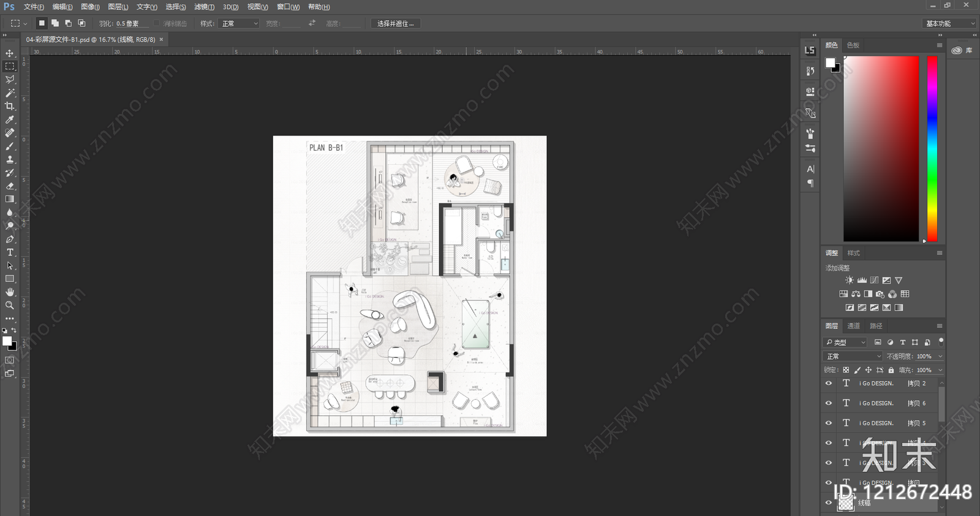
Task: Choose the Pen tool
Action: 10,239
